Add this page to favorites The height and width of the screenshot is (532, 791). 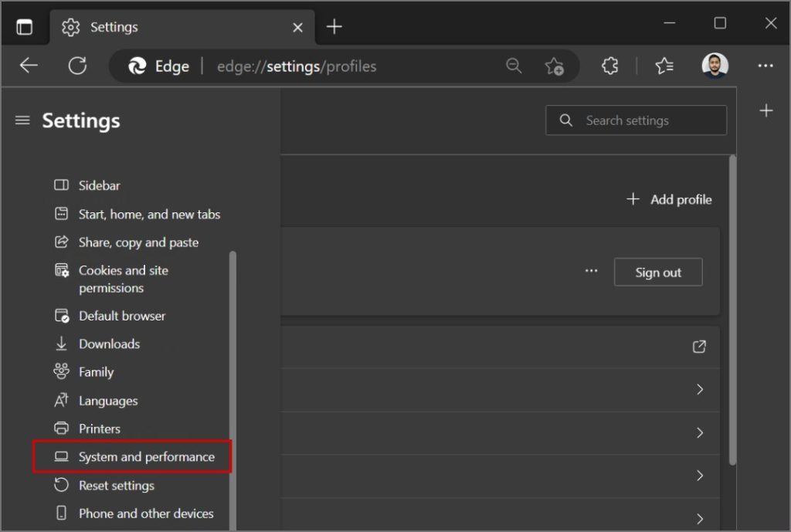point(554,66)
